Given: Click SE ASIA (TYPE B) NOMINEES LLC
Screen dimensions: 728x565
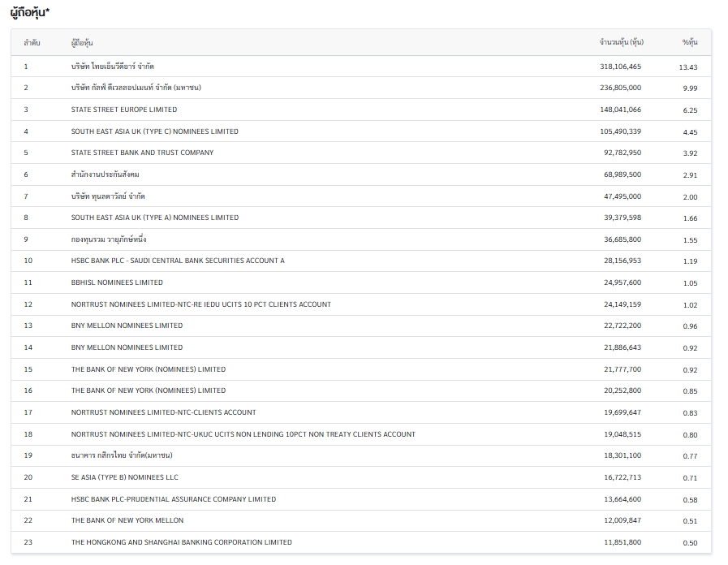Looking at the screenshot, I should (x=125, y=477).
